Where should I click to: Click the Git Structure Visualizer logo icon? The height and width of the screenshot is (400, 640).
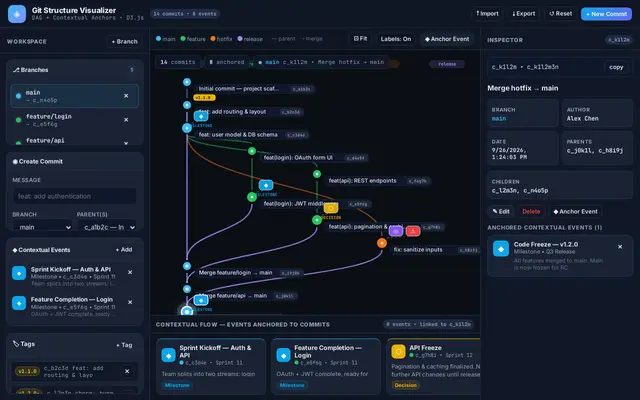[17, 14]
